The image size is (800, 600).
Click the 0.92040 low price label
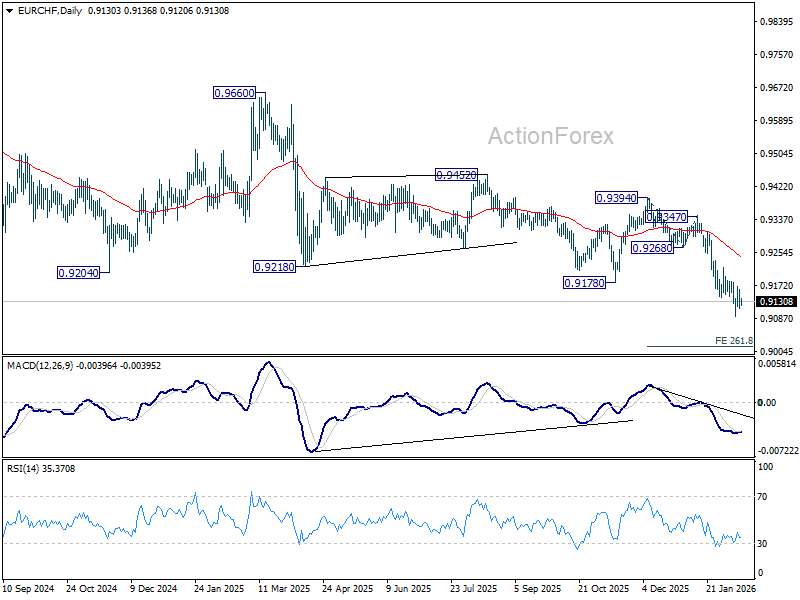click(78, 273)
